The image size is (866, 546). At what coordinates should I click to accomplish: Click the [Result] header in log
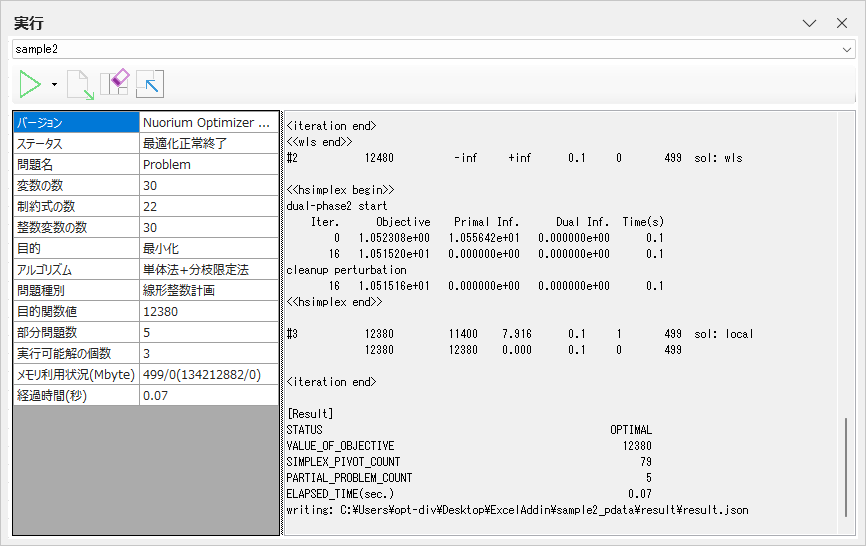(x=310, y=414)
